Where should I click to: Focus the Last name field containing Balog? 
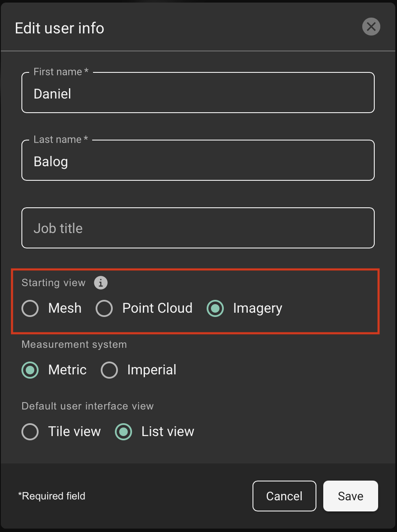coord(198,162)
